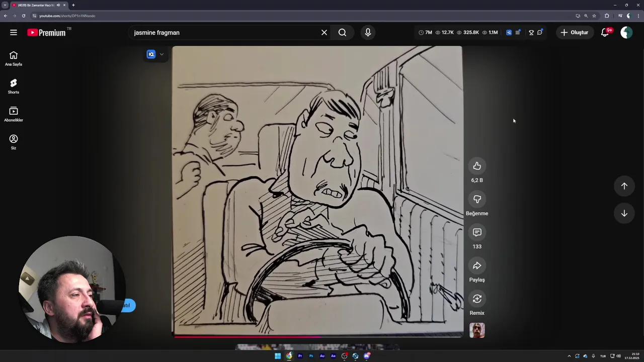The image size is (644, 362).
Task: Open the sound channel thumbnail
Action: 477,330
